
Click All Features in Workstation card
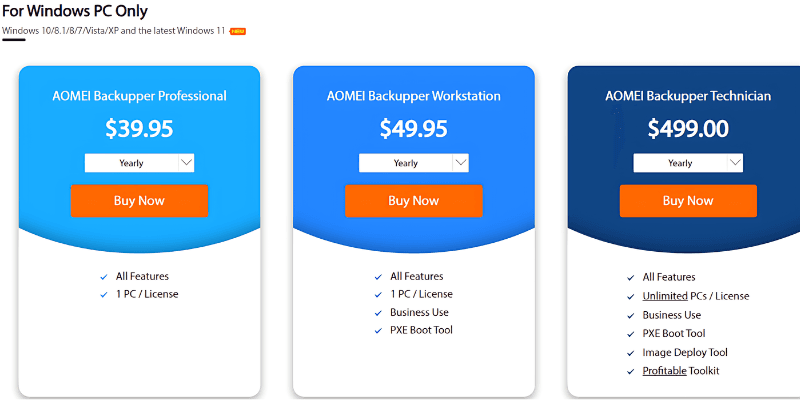[x=417, y=277]
